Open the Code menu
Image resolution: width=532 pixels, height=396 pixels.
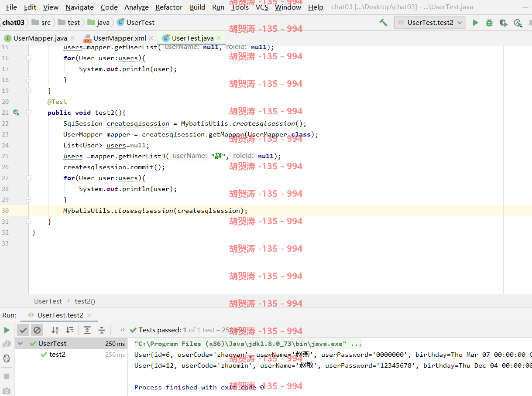point(109,7)
